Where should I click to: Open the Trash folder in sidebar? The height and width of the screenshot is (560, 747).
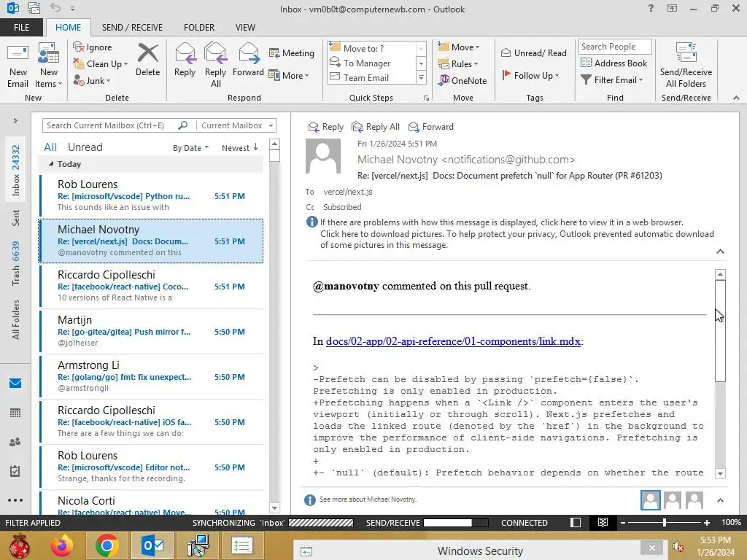point(16,262)
